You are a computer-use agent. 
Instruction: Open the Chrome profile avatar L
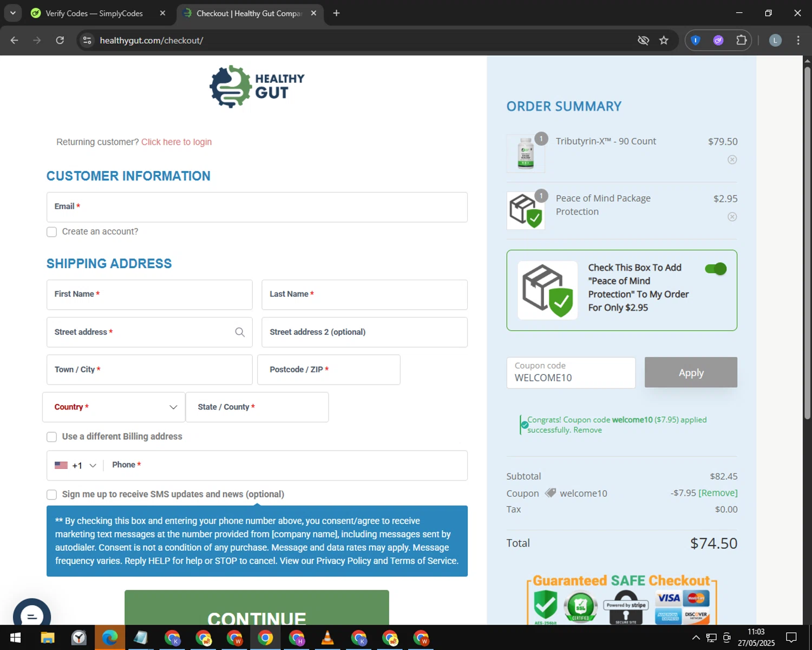[775, 41]
